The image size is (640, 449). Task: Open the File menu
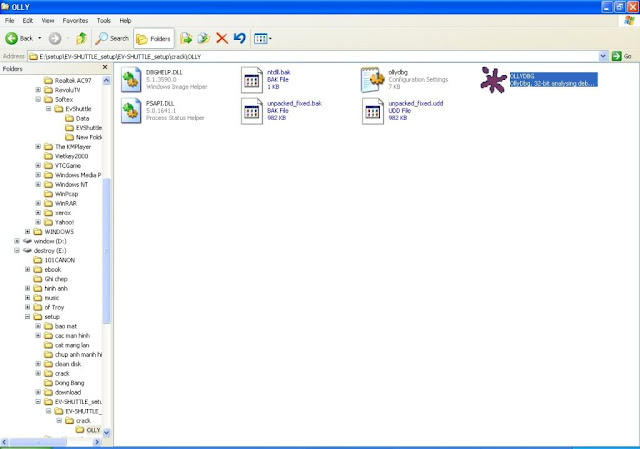point(9,20)
